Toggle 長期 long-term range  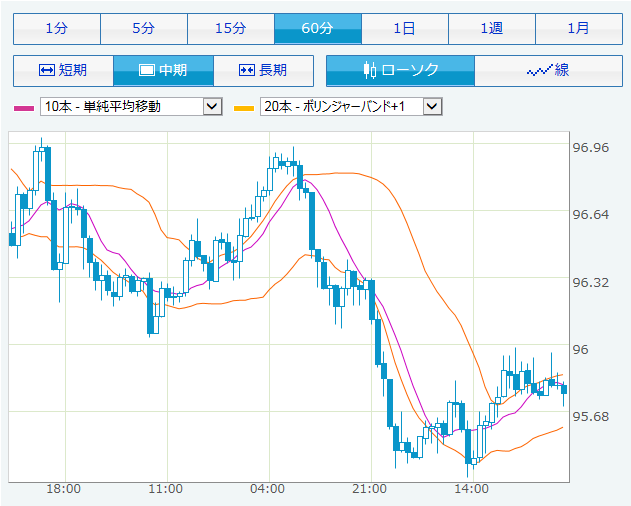(x=263, y=71)
